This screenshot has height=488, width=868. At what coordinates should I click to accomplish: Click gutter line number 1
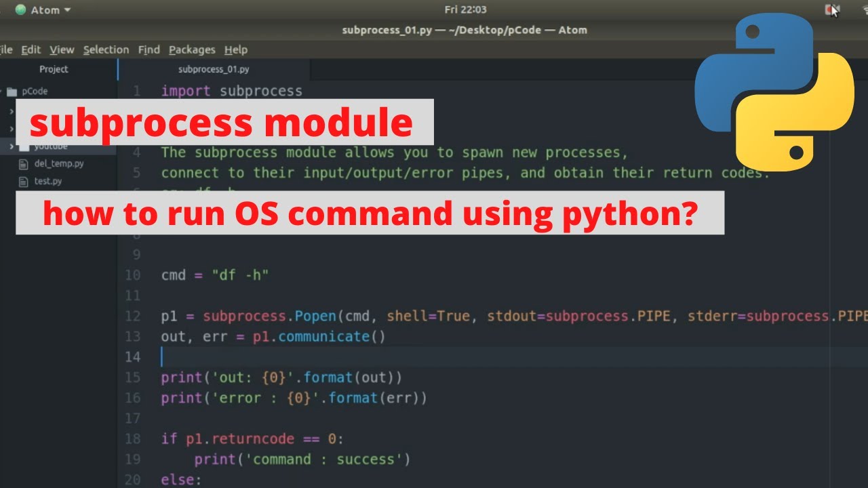[137, 91]
